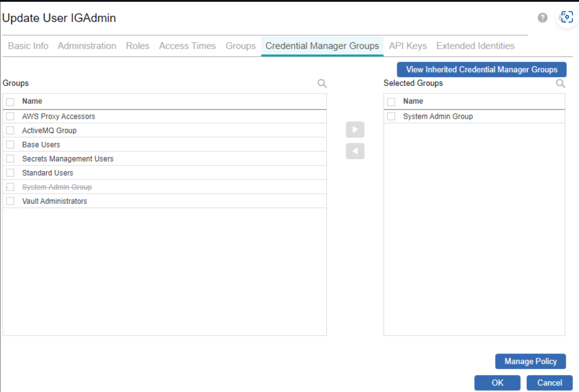Toggle select-all checkbox in Groups header
This screenshot has width=579, height=392.
point(10,102)
